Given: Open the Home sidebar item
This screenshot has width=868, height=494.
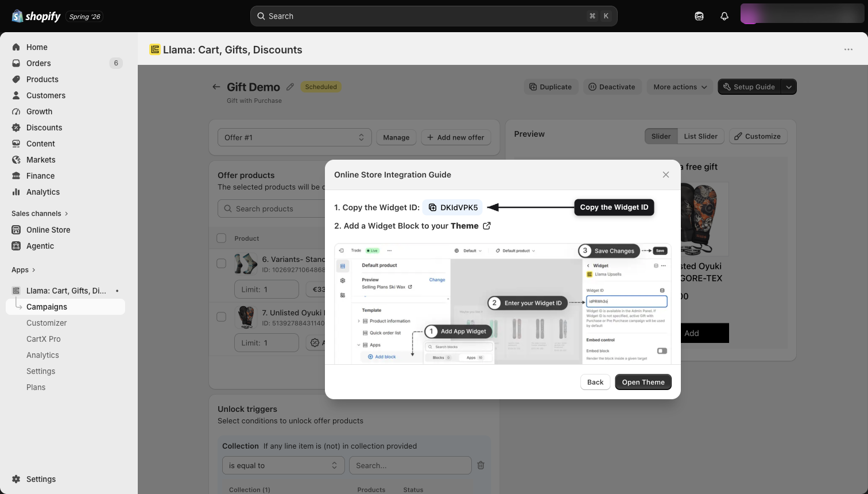Looking at the screenshot, I should 37,47.
